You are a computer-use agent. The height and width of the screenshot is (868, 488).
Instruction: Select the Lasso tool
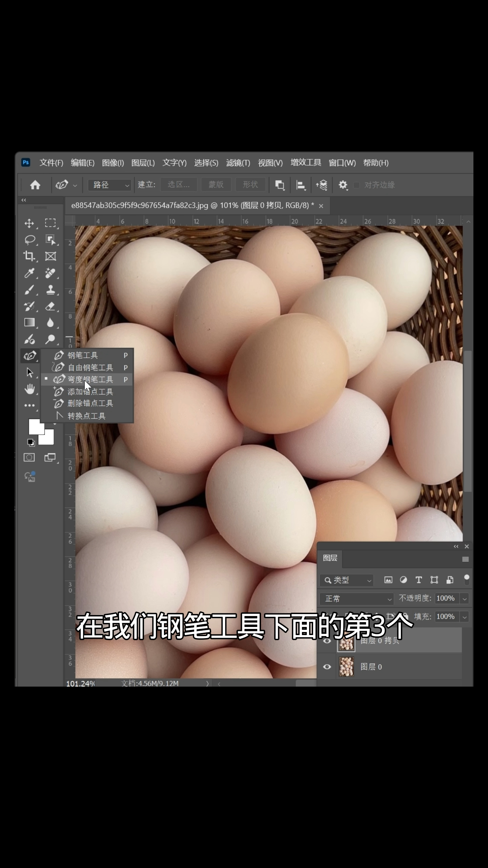pyautogui.click(x=30, y=240)
